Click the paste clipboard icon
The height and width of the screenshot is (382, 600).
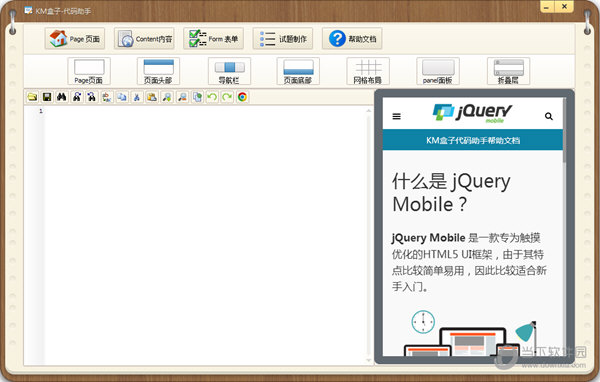click(x=152, y=97)
